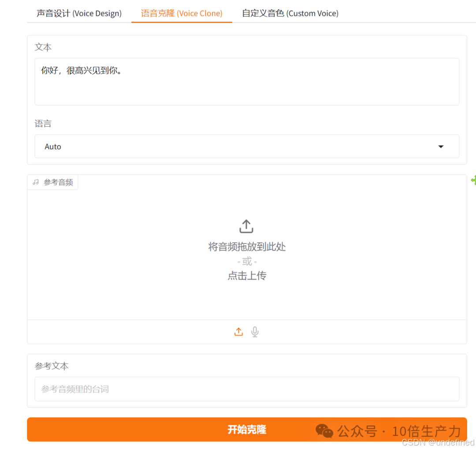Screen dimensions: 476x450
Task: Click the 语言 field label
Action: point(43,124)
